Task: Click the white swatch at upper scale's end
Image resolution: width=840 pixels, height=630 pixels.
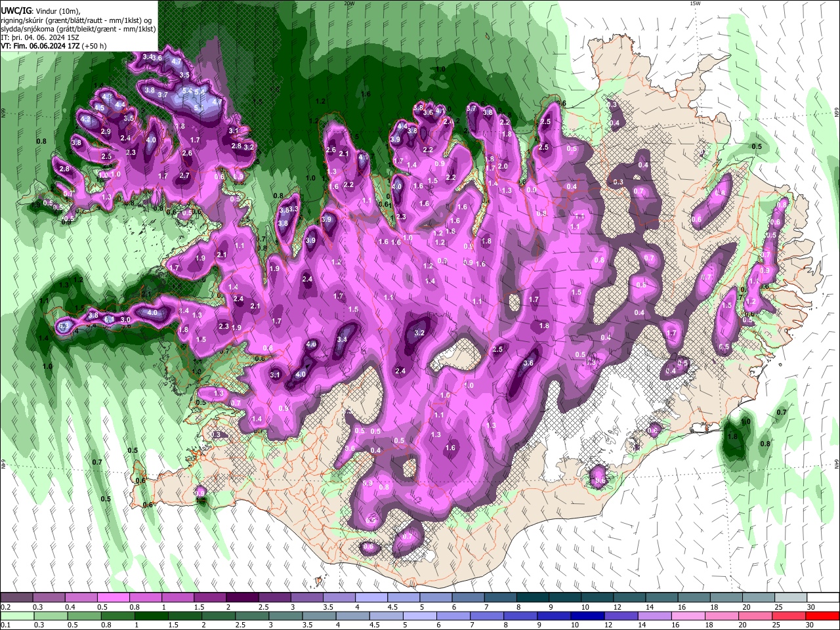Action: coord(823,598)
